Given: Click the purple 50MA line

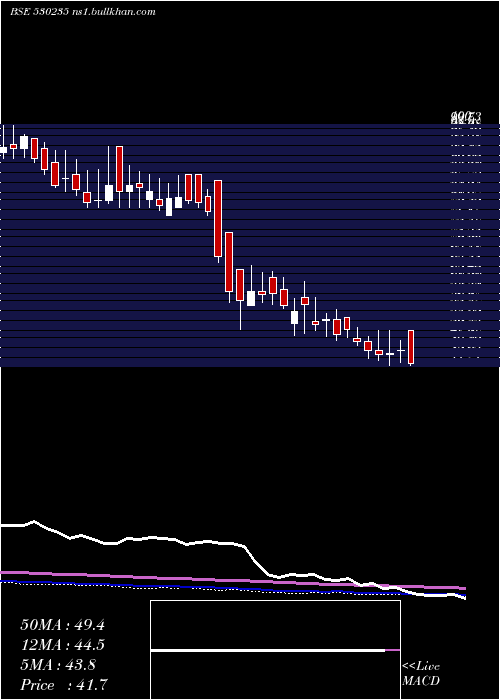Looking at the screenshot, I should point(232,579).
